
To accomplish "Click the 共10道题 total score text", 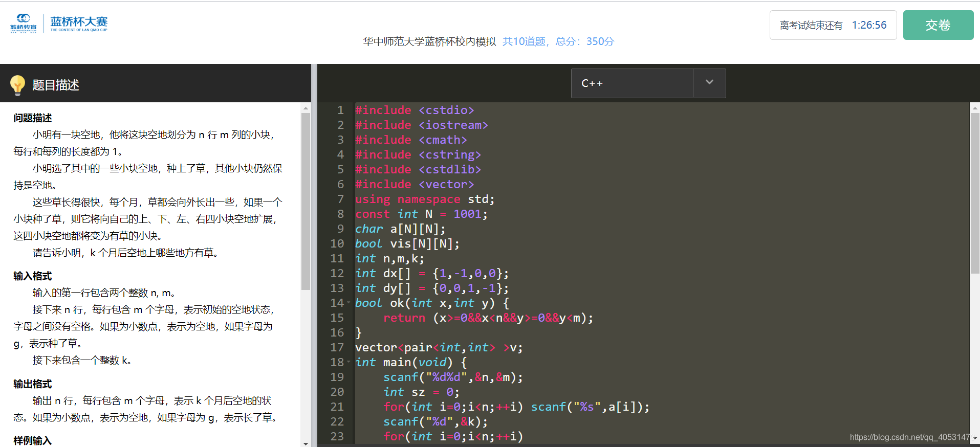I will point(558,41).
